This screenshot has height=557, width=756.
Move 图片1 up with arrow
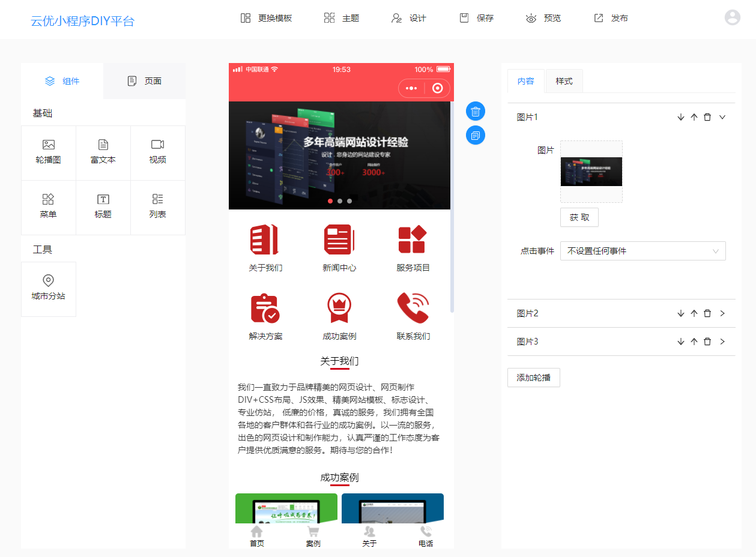tap(694, 117)
